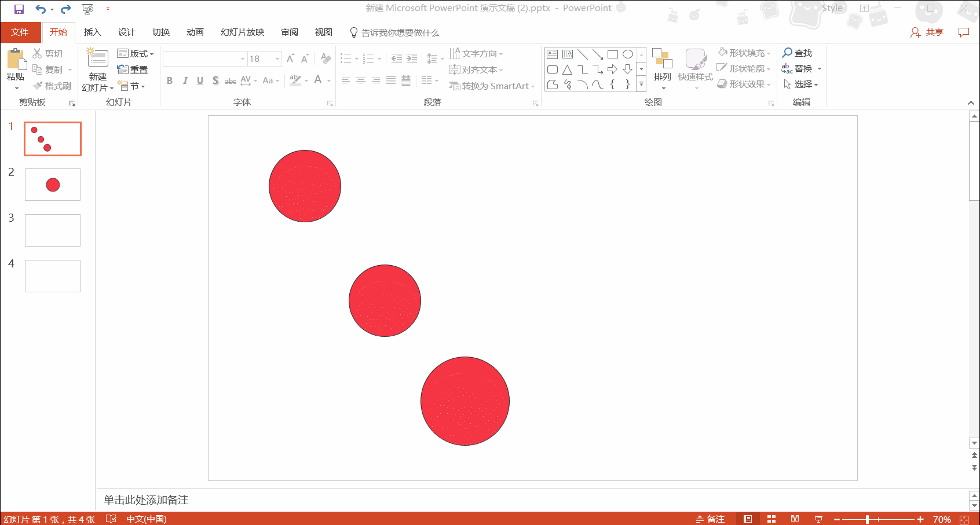
Task: Expand the Shape Fill dropdown
Action: pyautogui.click(x=769, y=53)
